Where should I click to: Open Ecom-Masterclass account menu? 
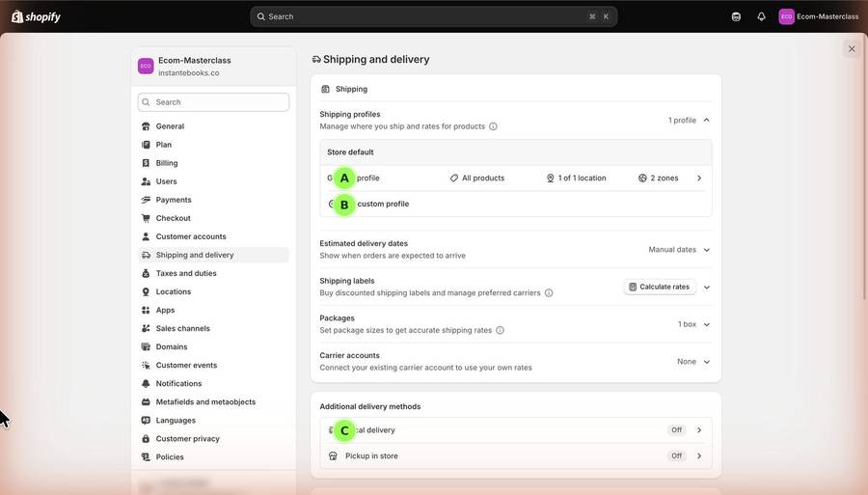[819, 16]
